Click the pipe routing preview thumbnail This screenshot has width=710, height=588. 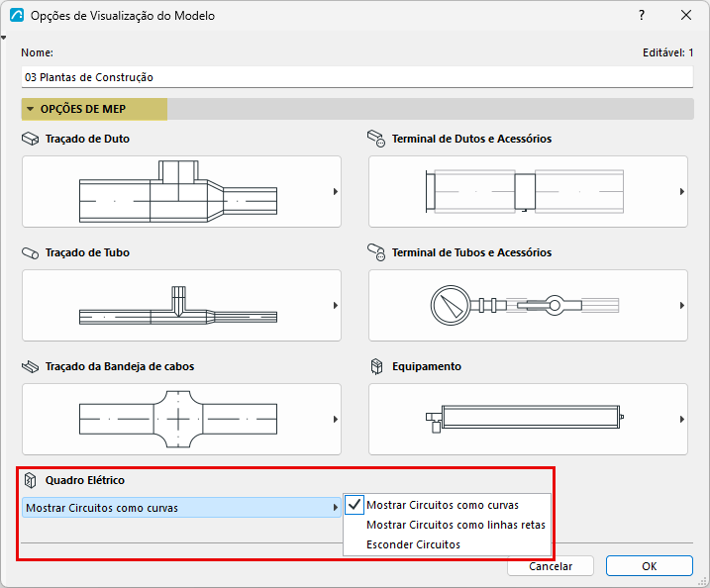click(178, 306)
